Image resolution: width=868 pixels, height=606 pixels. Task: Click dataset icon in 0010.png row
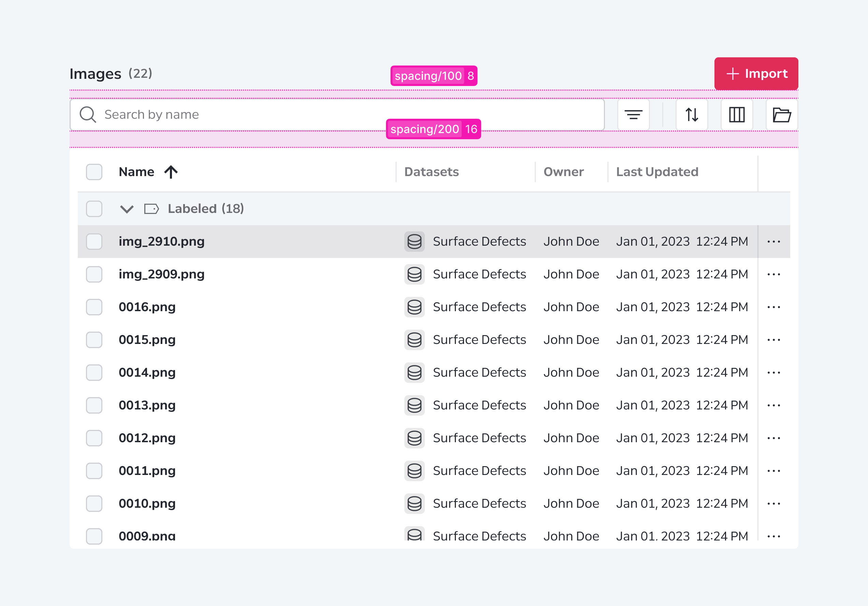(x=414, y=504)
